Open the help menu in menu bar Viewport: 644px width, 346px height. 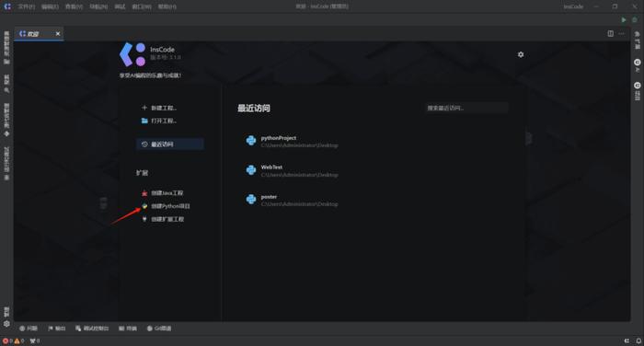(x=167, y=6)
